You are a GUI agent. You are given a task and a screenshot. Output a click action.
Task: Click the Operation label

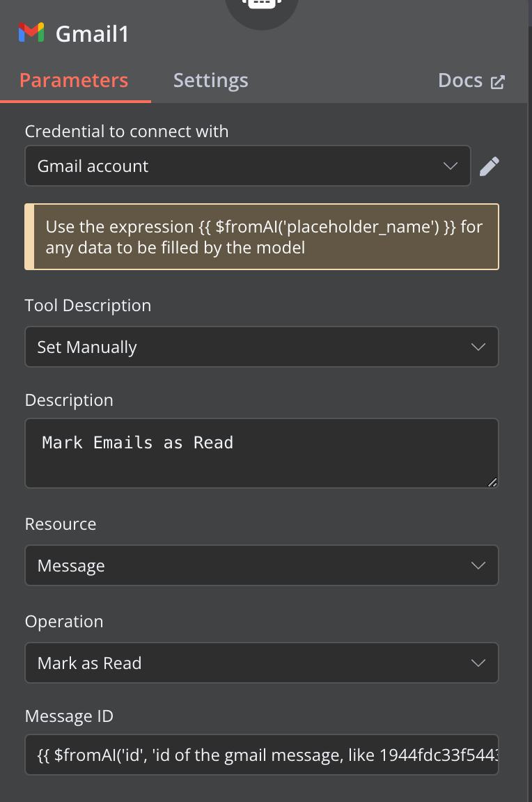(x=64, y=622)
